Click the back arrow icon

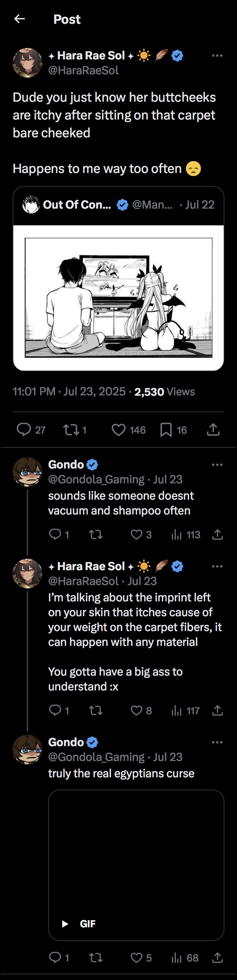coord(19,19)
